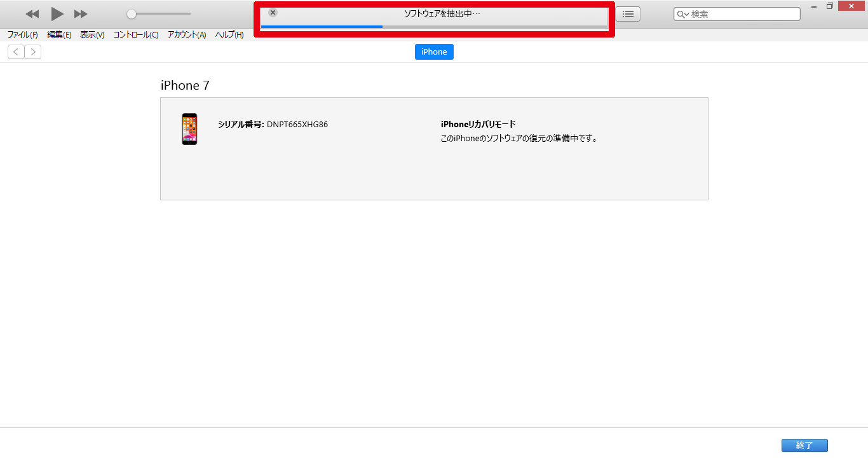Open the list view icon button
Image resolution: width=868 pixels, height=463 pixels.
628,14
